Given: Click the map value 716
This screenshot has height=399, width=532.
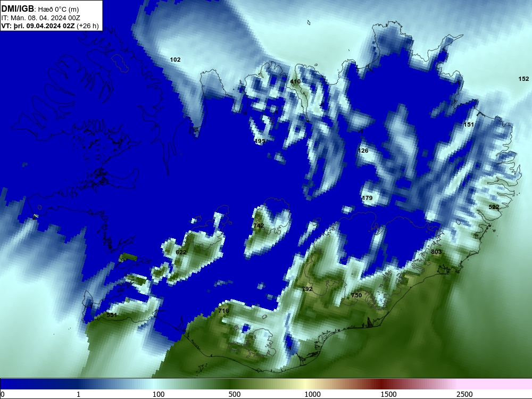Looking at the screenshot, I should point(223,311).
